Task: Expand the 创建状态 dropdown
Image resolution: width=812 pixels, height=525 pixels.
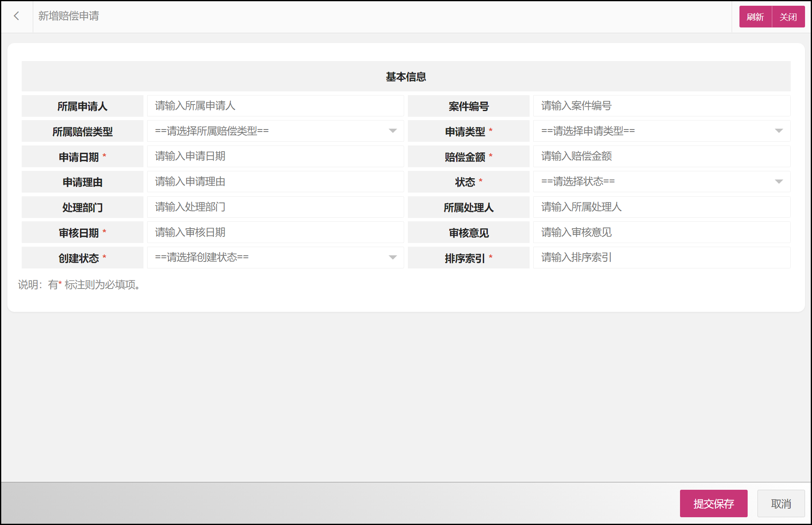Action: coord(275,257)
